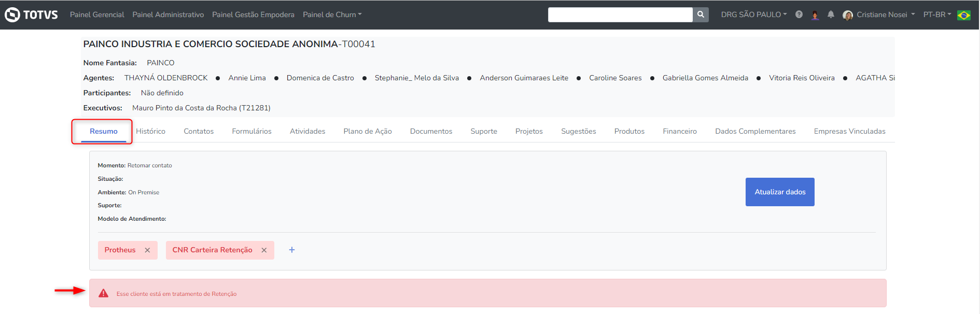The height and width of the screenshot is (314, 980).
Task: Remove the CNR Carteira Retenção tag
Action: pos(264,250)
